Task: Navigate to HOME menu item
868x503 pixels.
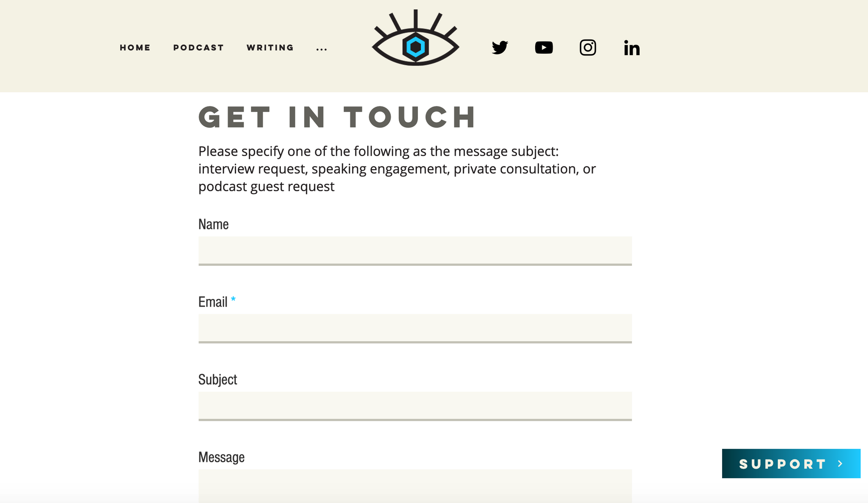Action: [135, 47]
